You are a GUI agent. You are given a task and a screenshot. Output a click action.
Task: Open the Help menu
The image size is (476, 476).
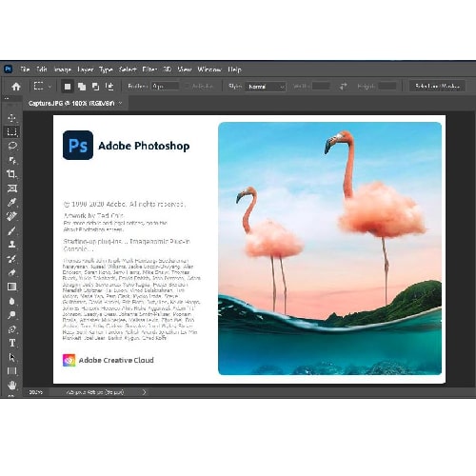tap(234, 69)
